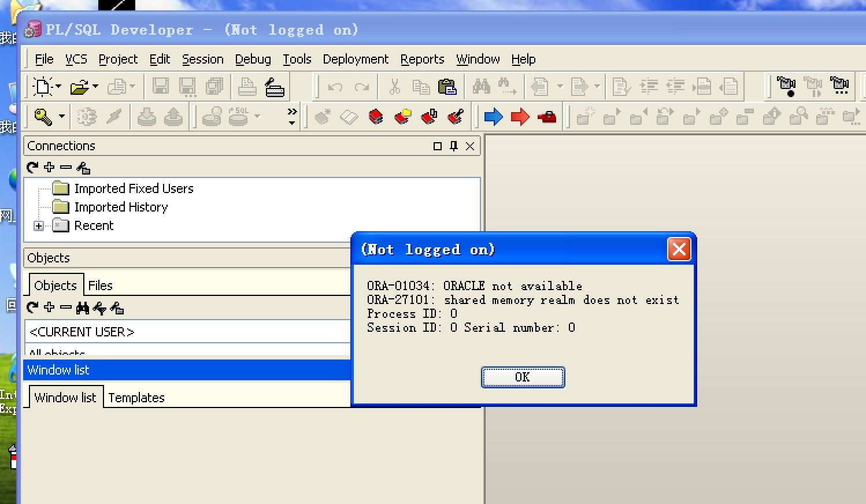Switch to the Objects tab
866x504 pixels.
coord(55,285)
